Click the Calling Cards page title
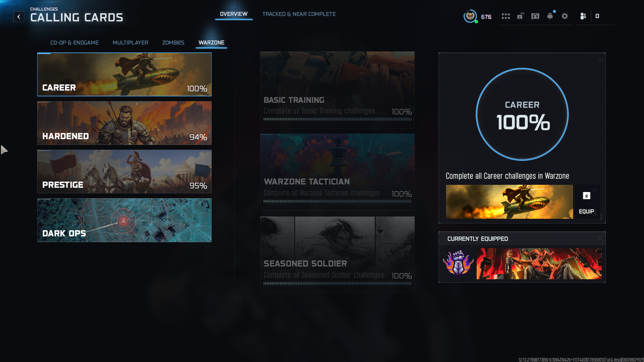 (x=77, y=17)
